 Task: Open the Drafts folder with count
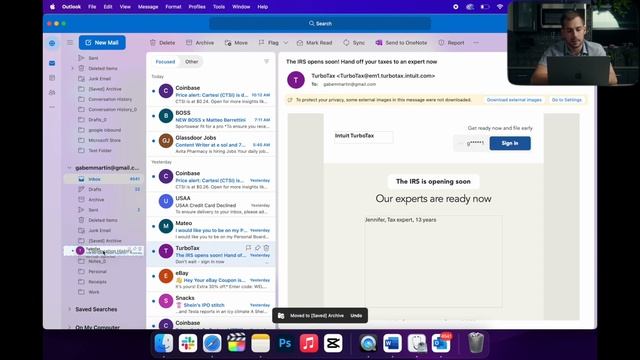[103, 189]
